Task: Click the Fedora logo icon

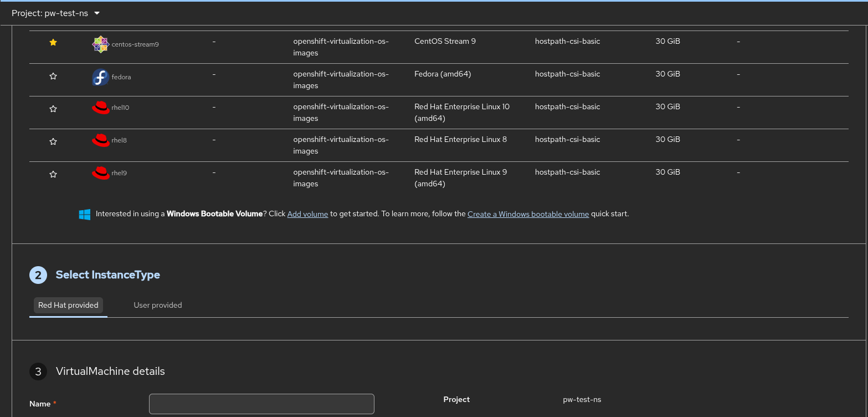Action: click(100, 77)
